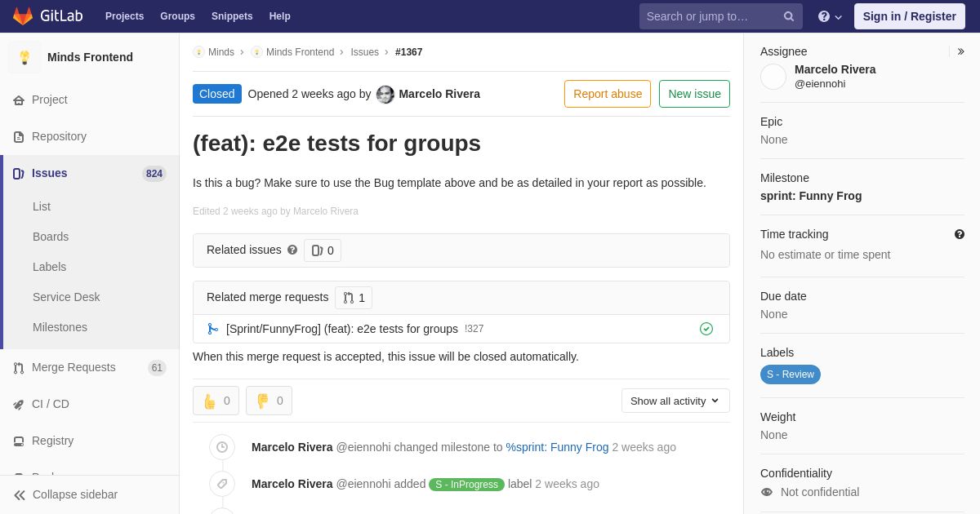
Task: Click the assignee avatar circle
Action: point(773,77)
